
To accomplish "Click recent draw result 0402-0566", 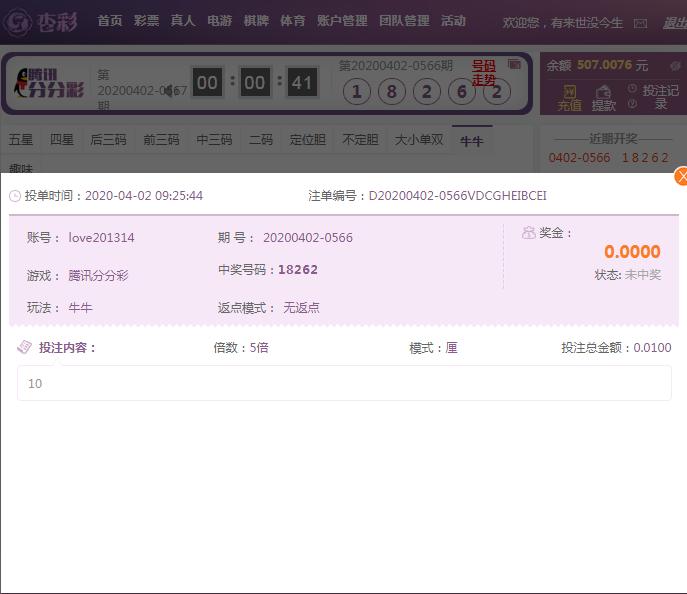I will coord(609,158).
